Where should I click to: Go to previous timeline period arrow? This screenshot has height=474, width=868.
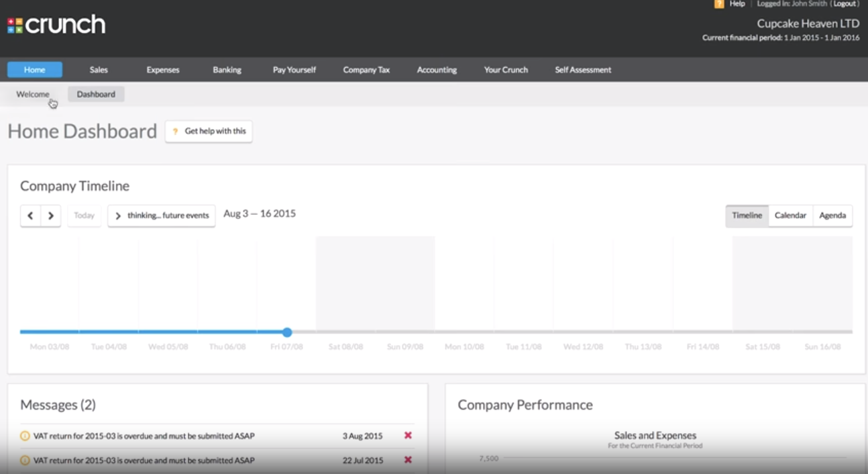tap(30, 216)
